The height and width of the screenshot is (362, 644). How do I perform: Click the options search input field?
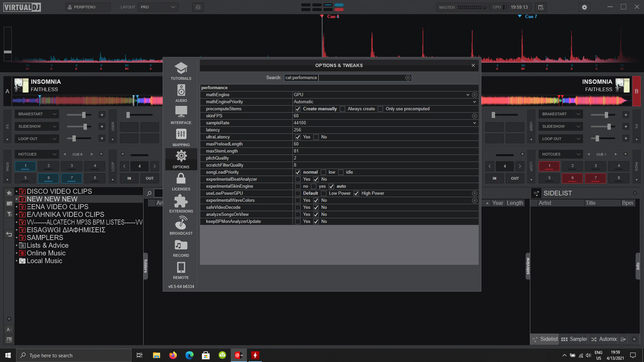348,78
